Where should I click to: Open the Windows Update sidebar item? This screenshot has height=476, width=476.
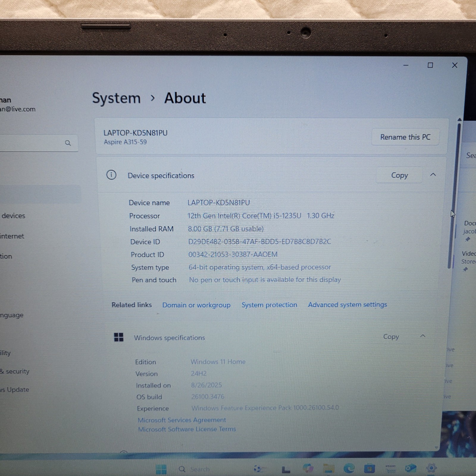15,389
